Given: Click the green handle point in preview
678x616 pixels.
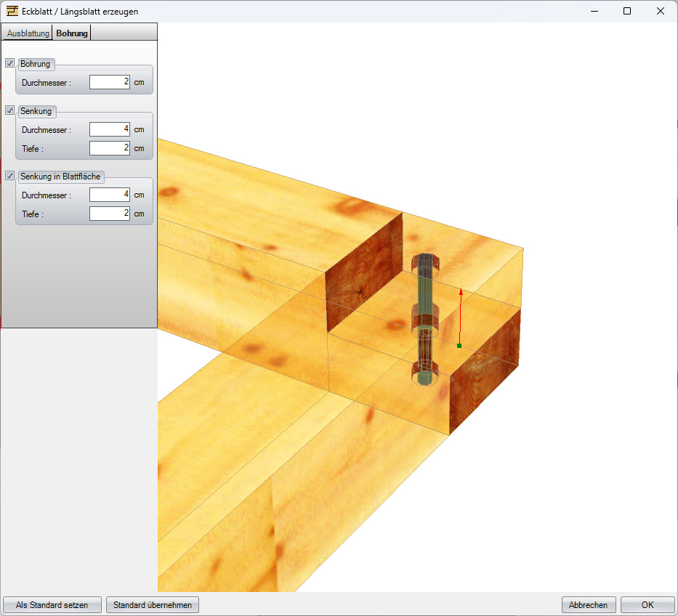Looking at the screenshot, I should pos(459,346).
